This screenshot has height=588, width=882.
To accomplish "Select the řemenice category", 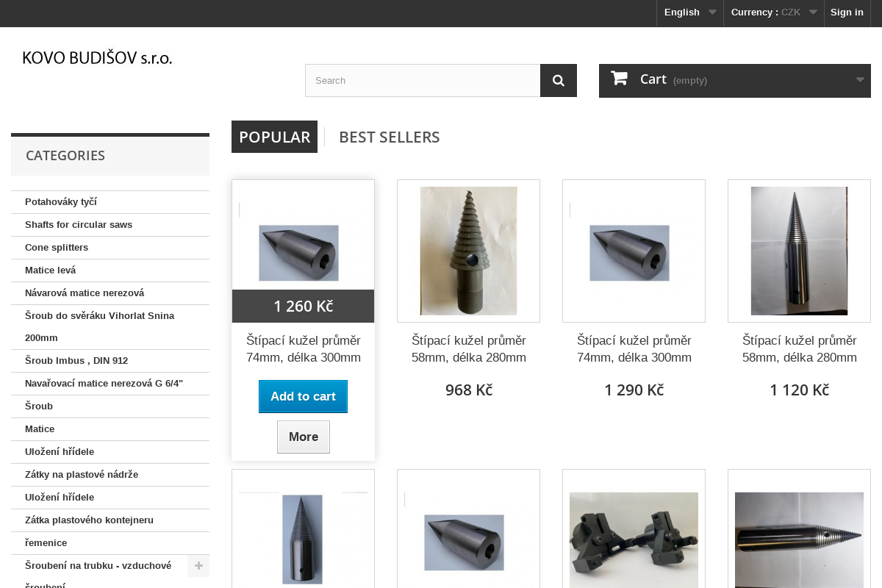I will (46, 543).
